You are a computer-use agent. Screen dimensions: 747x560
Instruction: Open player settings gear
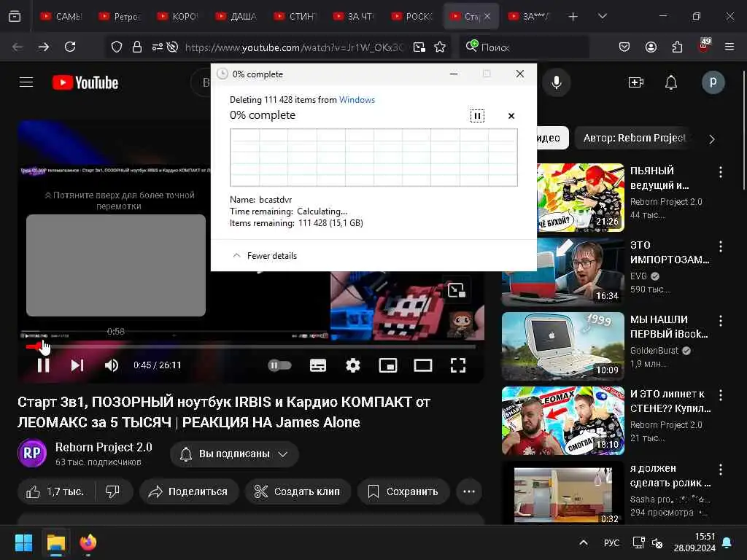[x=352, y=365]
